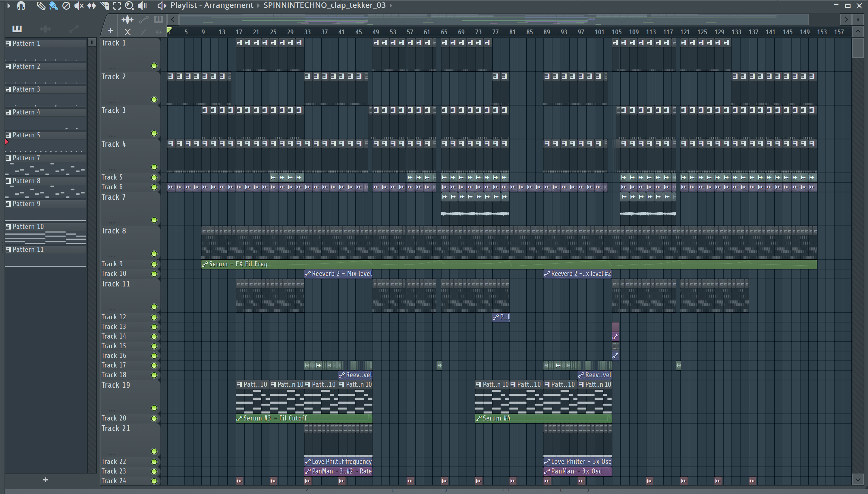The width and height of the screenshot is (868, 494).
Task: Click the PanMan - 3x Osc clip
Action: pos(577,471)
